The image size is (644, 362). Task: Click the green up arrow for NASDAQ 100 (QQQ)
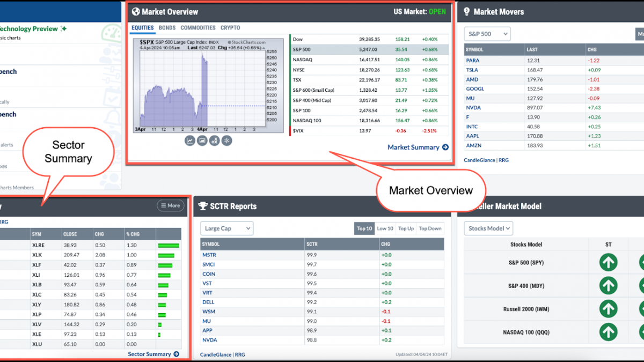(x=608, y=332)
